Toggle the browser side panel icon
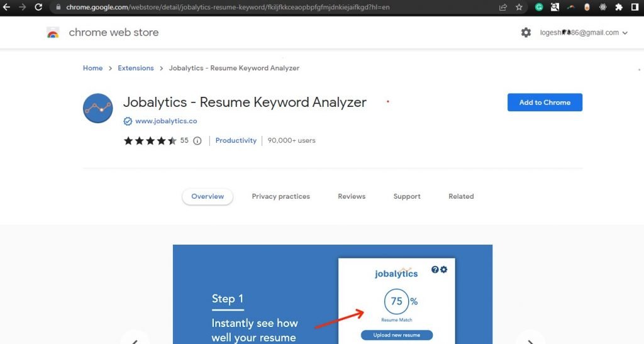 pyautogui.click(x=635, y=7)
